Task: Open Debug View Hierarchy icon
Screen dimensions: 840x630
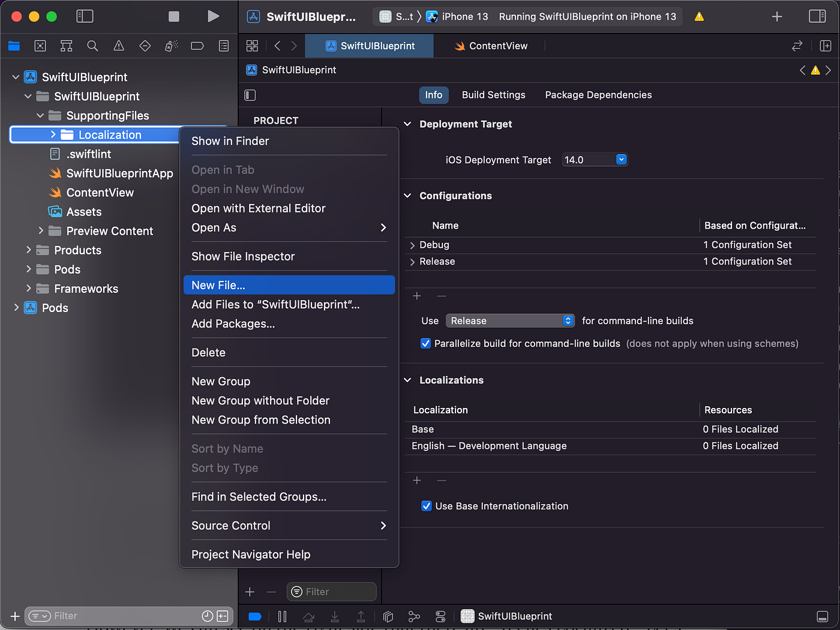Action: click(x=388, y=616)
